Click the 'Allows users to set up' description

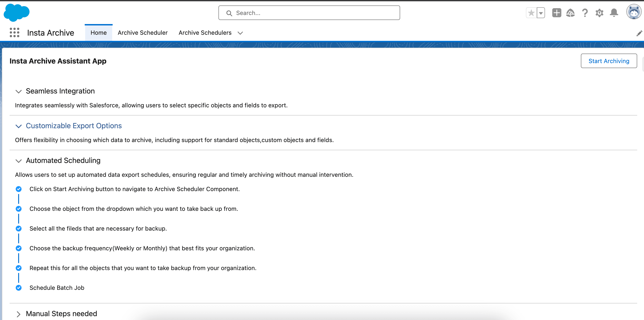click(184, 175)
